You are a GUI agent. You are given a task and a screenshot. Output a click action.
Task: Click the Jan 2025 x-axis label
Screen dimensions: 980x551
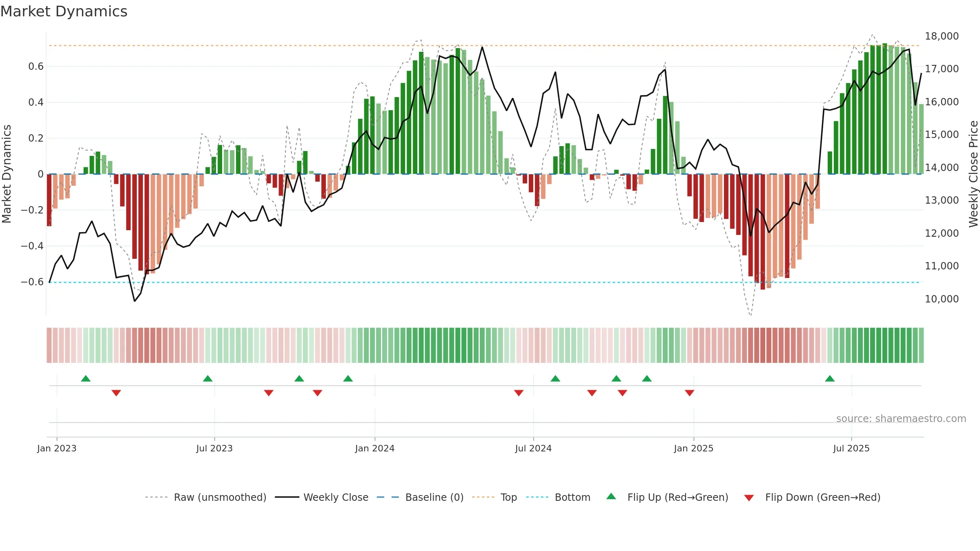point(694,448)
